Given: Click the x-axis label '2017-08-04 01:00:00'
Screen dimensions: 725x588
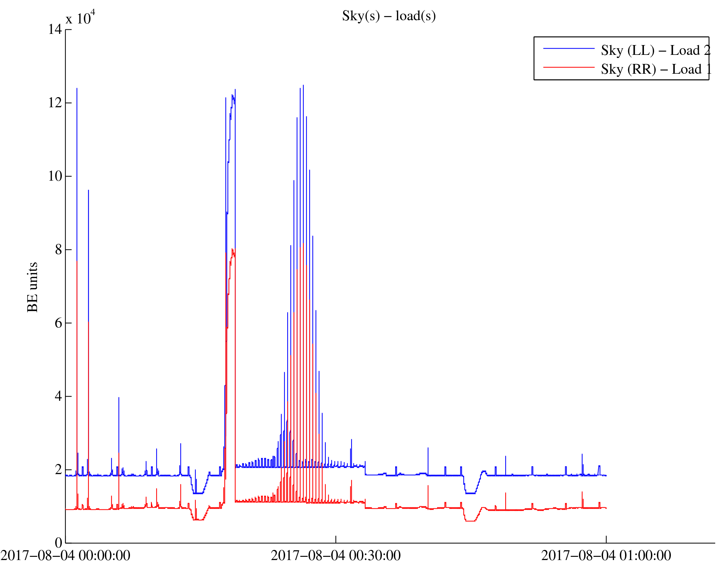Looking at the screenshot, I should tap(606, 556).
